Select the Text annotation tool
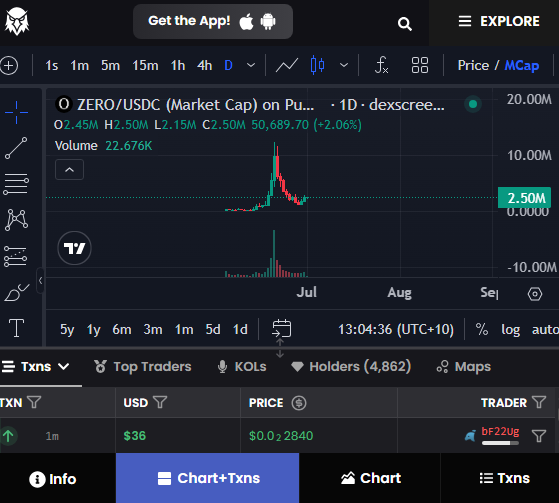This screenshot has height=503, width=559. pos(16,328)
